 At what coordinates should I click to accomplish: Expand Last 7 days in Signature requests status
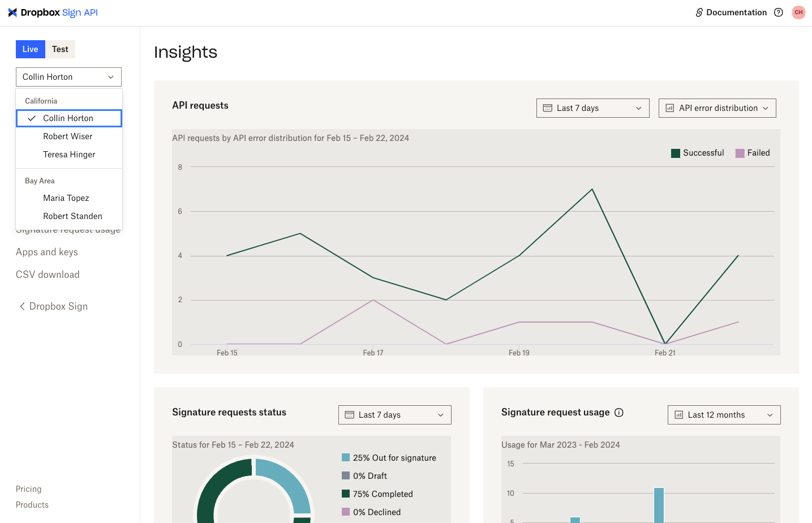pos(394,415)
